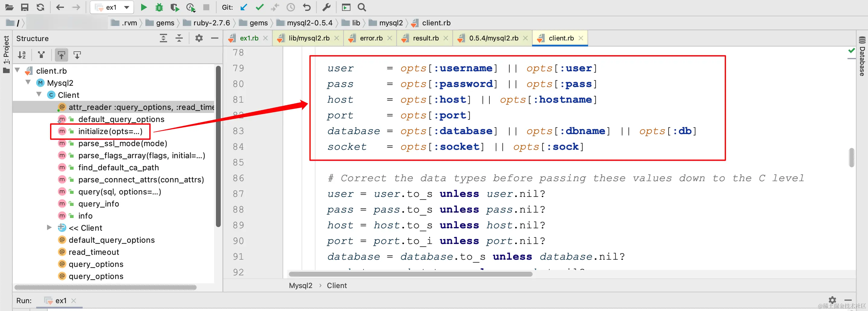Open Structure panel gear options
The width and height of the screenshot is (868, 311).
click(x=199, y=38)
